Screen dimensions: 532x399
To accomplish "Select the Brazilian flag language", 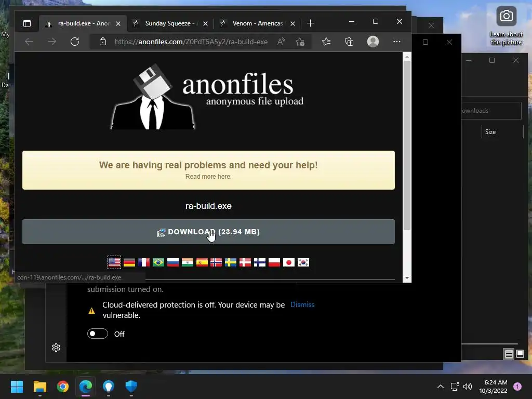I will tap(158, 262).
